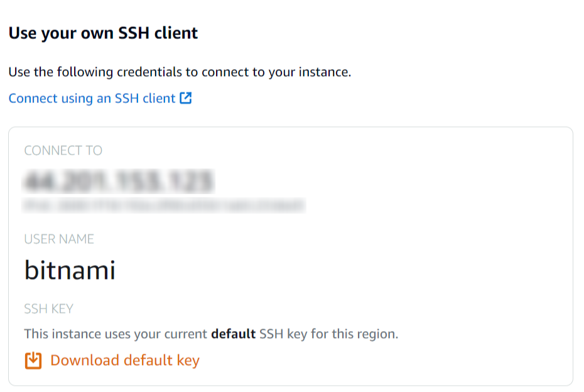Click the blurred IPv4 address under Connect To
584x392 pixels.
[x=119, y=182]
